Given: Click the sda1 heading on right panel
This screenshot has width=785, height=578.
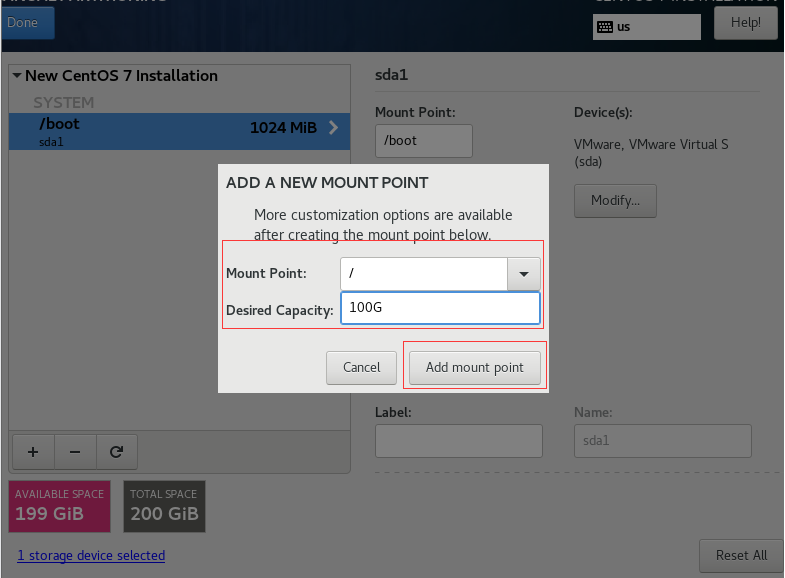Looking at the screenshot, I should tap(391, 75).
